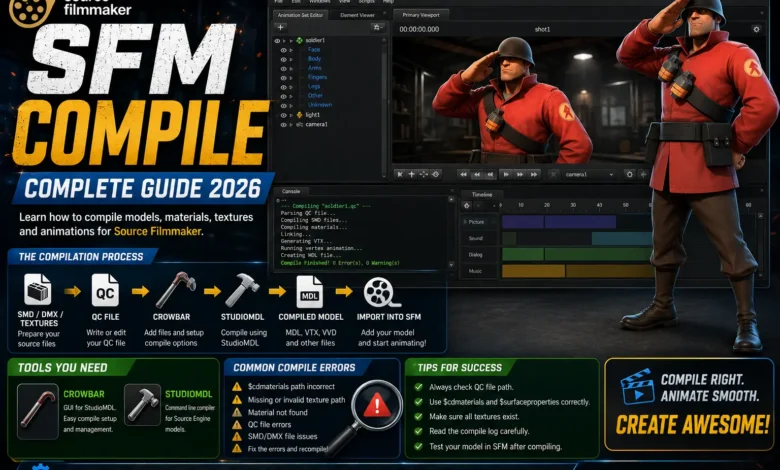Select the purple Picture track clip
The height and width of the screenshot is (470, 780).
coord(559,222)
